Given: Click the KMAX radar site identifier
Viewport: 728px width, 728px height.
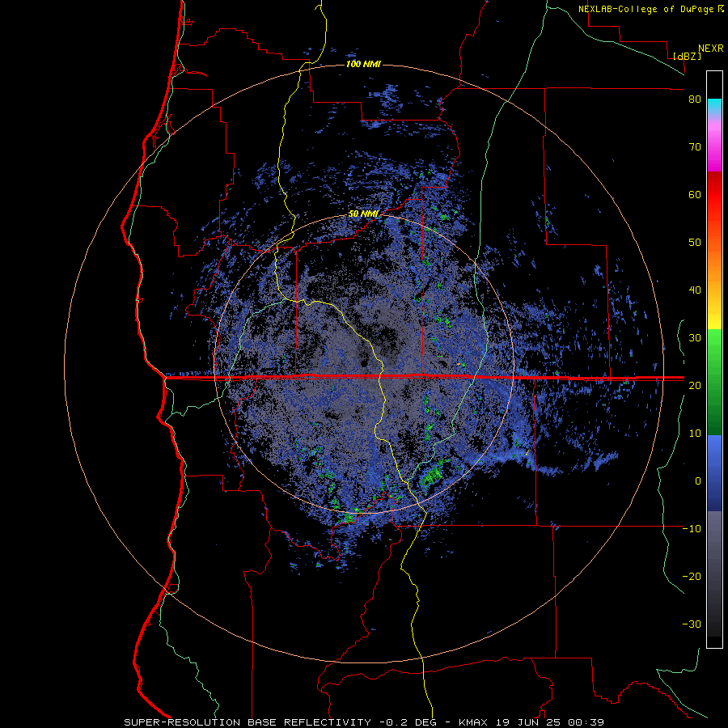Looking at the screenshot, I should (x=472, y=722).
